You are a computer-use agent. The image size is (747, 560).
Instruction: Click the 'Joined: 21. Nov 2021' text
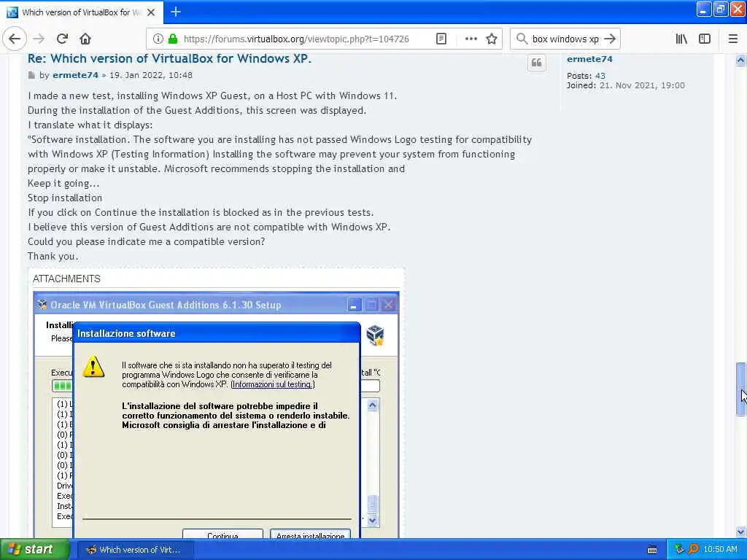point(625,86)
